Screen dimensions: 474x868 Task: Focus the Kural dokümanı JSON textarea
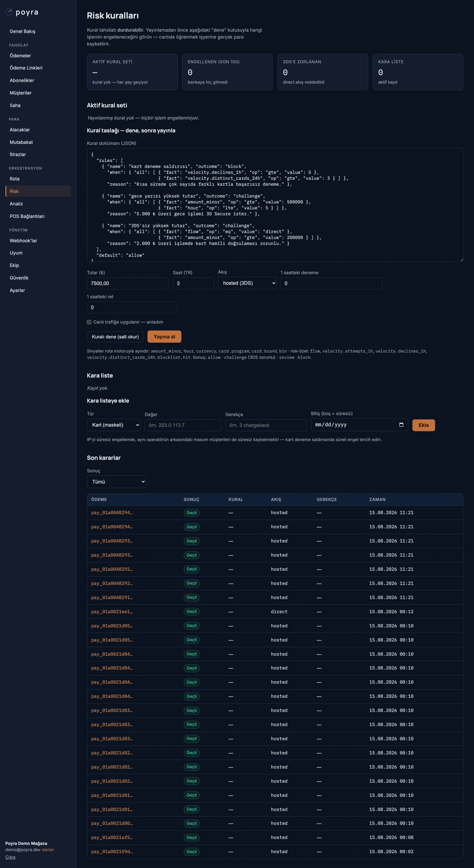(x=275, y=205)
